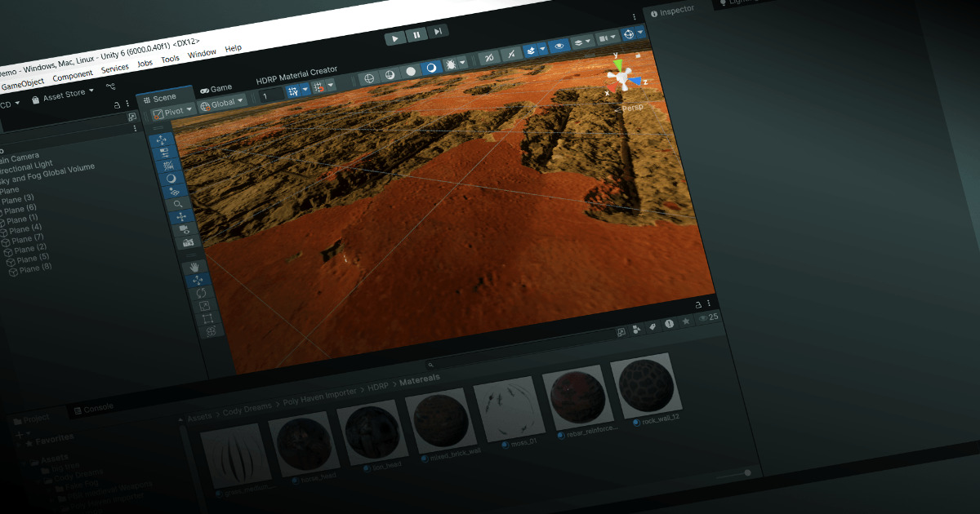This screenshot has width=980, height=514.
Task: Activate the Hand tool for panning
Action: (195, 265)
